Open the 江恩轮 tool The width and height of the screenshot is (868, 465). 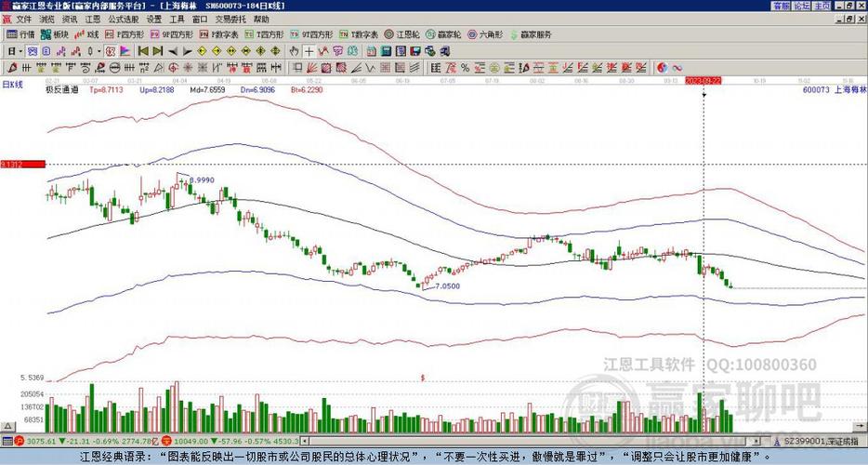pos(402,34)
